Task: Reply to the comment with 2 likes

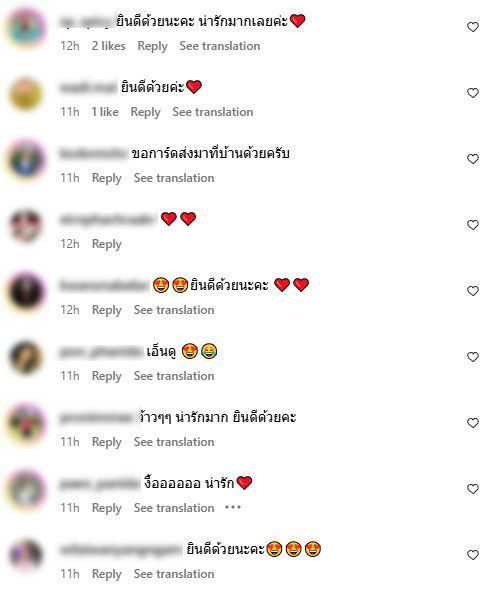Action: coord(152,46)
